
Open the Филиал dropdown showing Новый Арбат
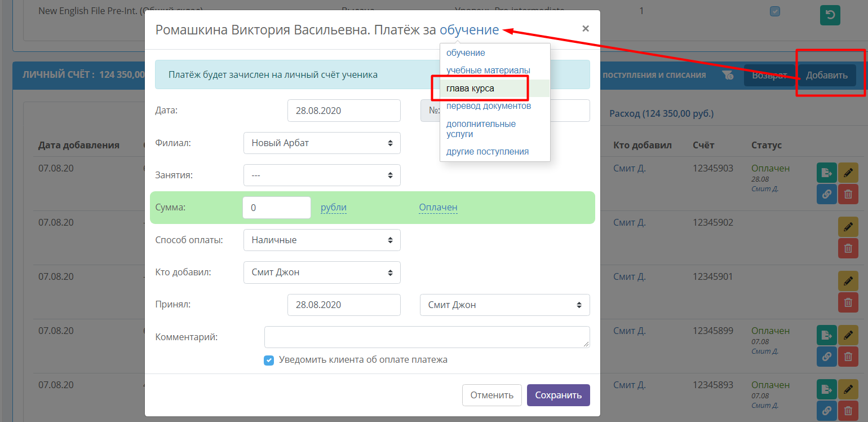(322, 143)
